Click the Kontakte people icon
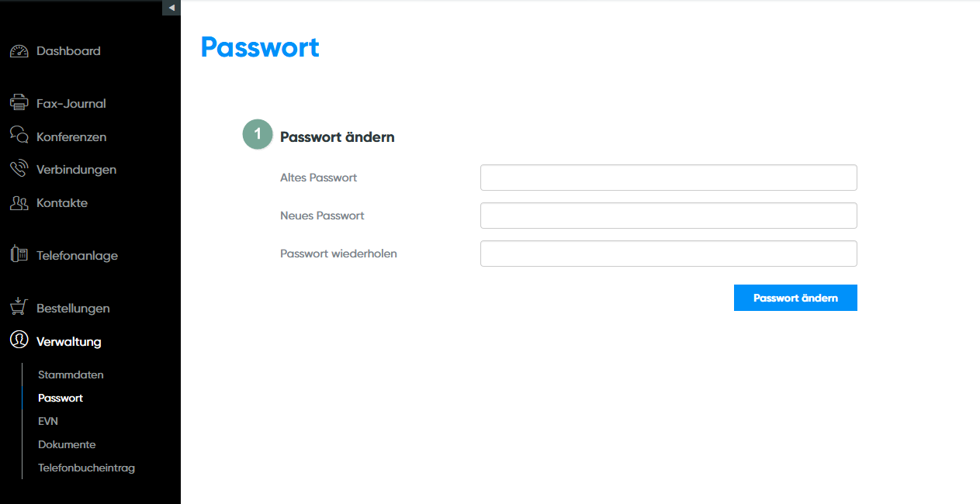The height and width of the screenshot is (504, 980). pos(19,203)
